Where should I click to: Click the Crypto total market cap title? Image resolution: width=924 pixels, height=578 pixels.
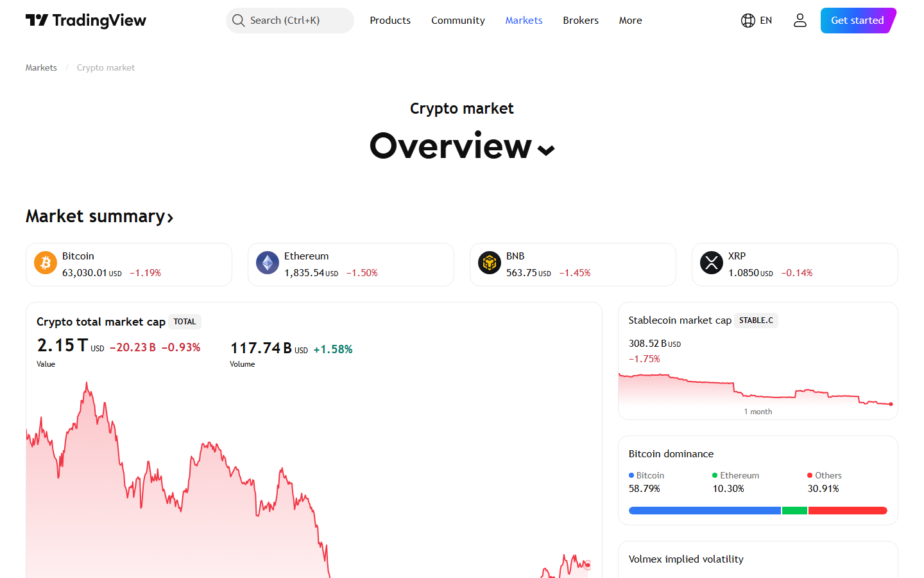coord(101,322)
